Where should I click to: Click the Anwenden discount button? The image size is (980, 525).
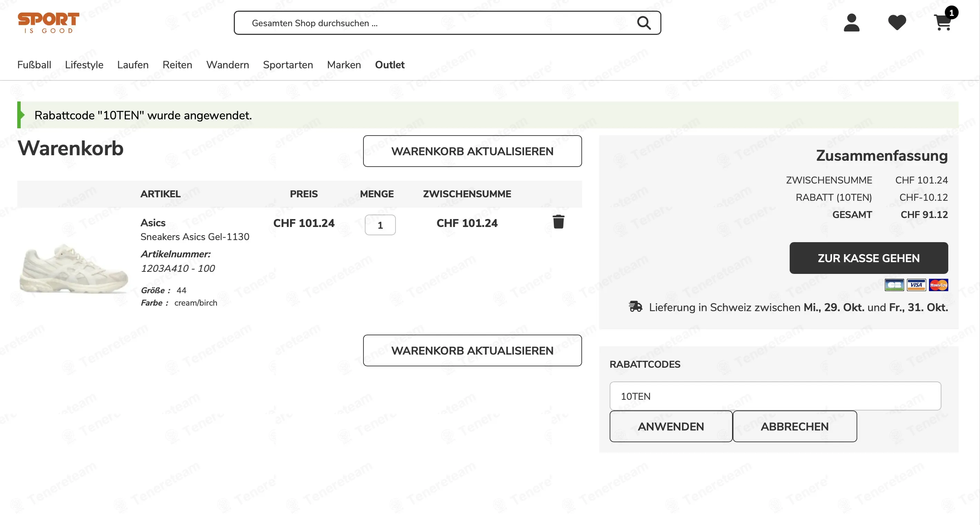tap(671, 426)
